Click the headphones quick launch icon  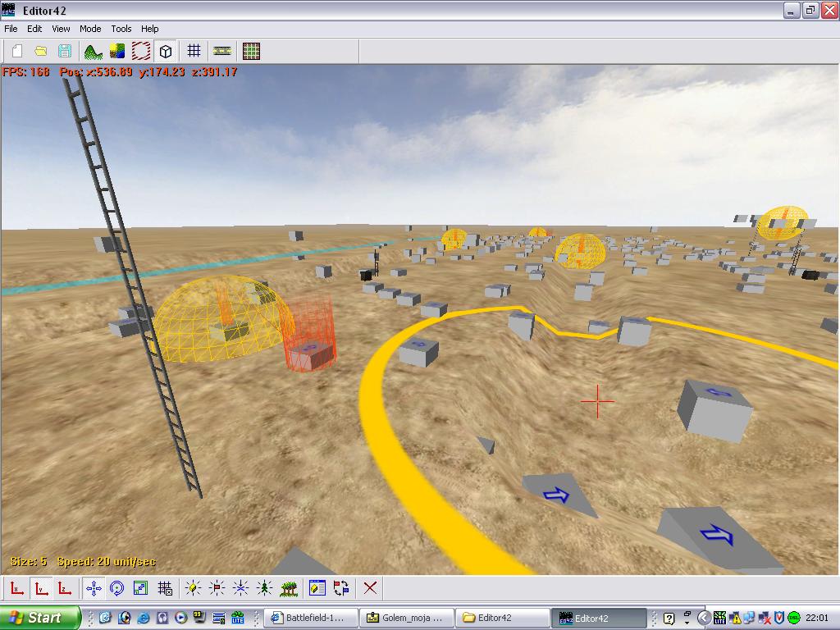[162, 618]
